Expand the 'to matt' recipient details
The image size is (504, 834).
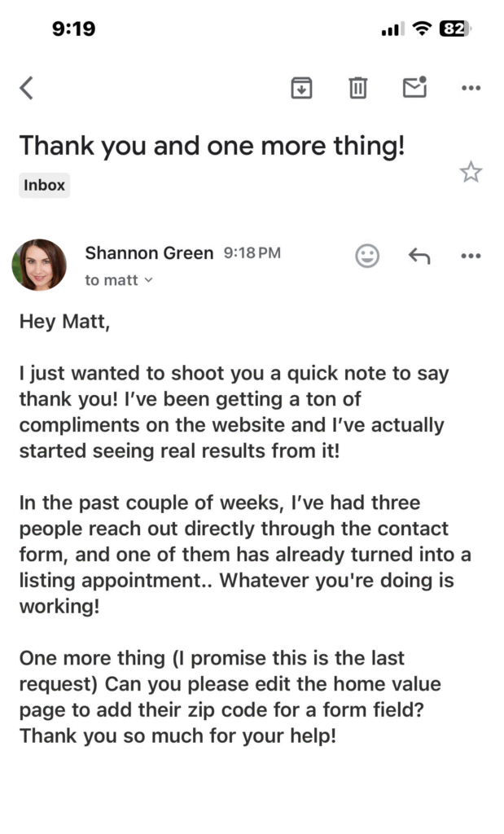click(x=119, y=280)
